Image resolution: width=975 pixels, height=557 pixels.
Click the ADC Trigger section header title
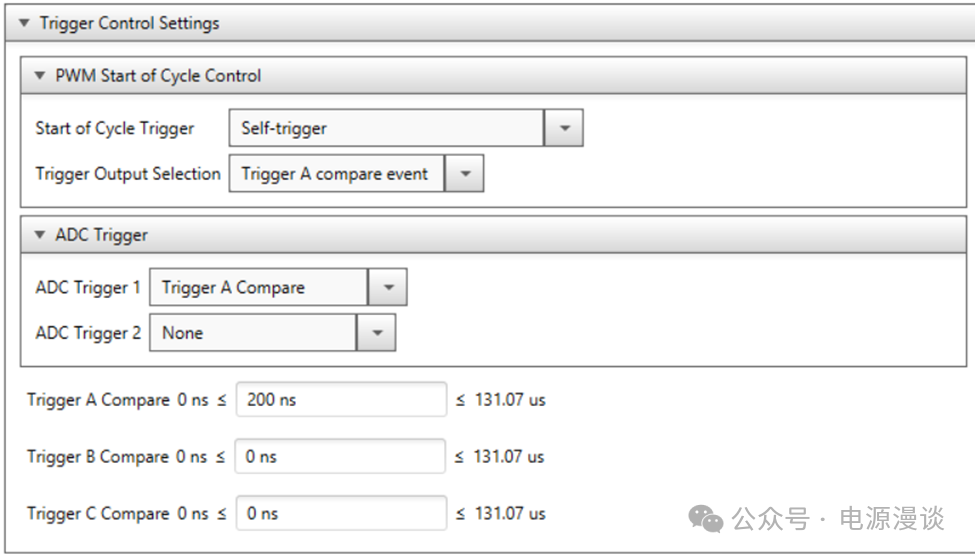tap(104, 235)
